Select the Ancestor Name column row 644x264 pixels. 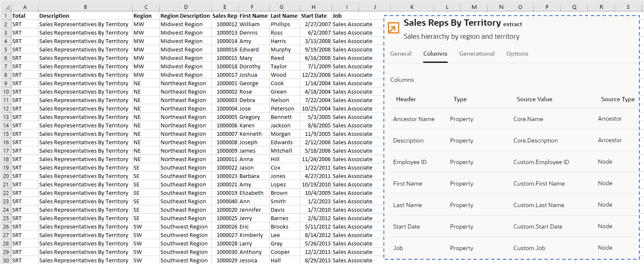514,119
